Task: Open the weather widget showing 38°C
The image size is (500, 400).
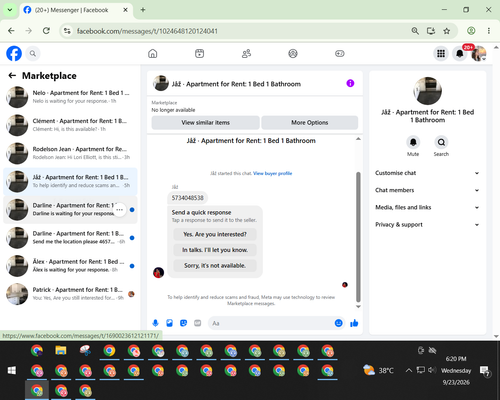Action: click(378, 370)
